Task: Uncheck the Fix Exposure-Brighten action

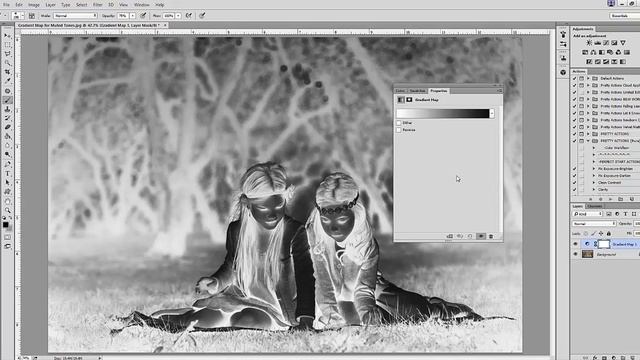Action: coord(575,169)
